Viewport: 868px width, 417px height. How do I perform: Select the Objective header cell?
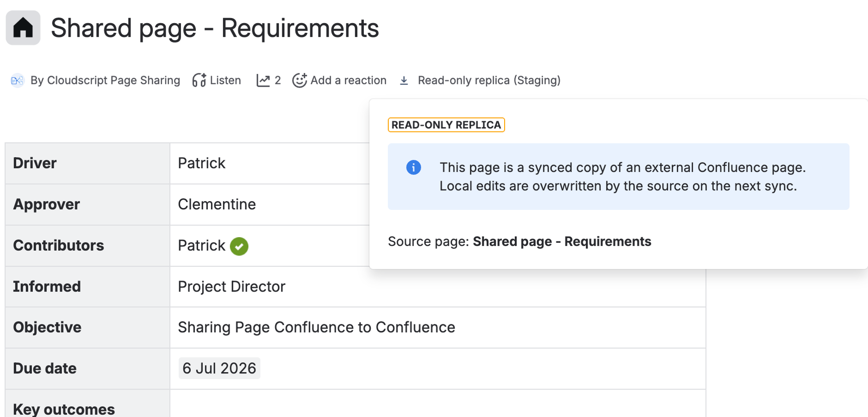tap(87, 328)
